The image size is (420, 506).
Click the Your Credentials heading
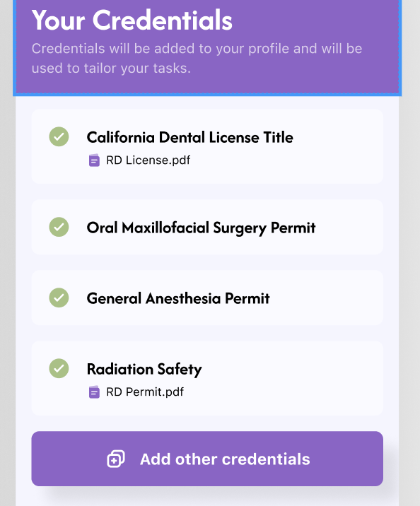click(x=132, y=20)
